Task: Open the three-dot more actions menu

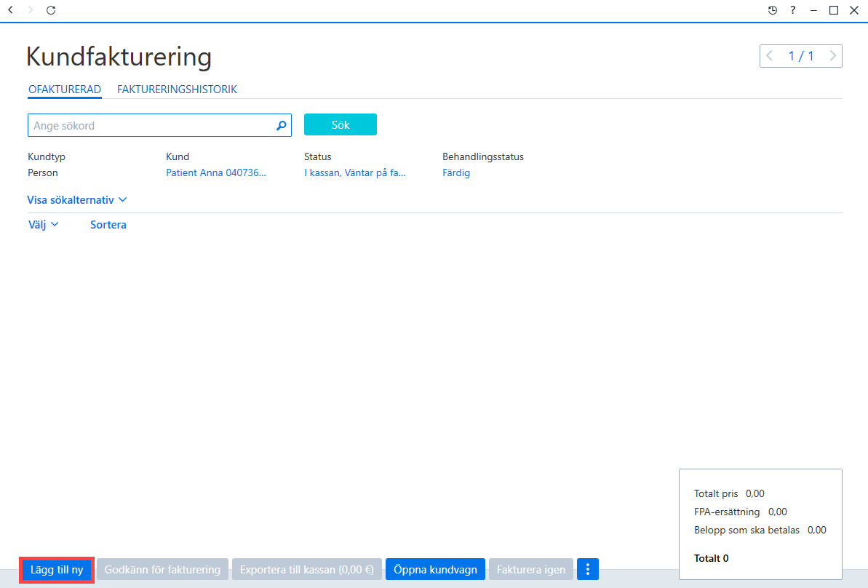Action: (588, 569)
